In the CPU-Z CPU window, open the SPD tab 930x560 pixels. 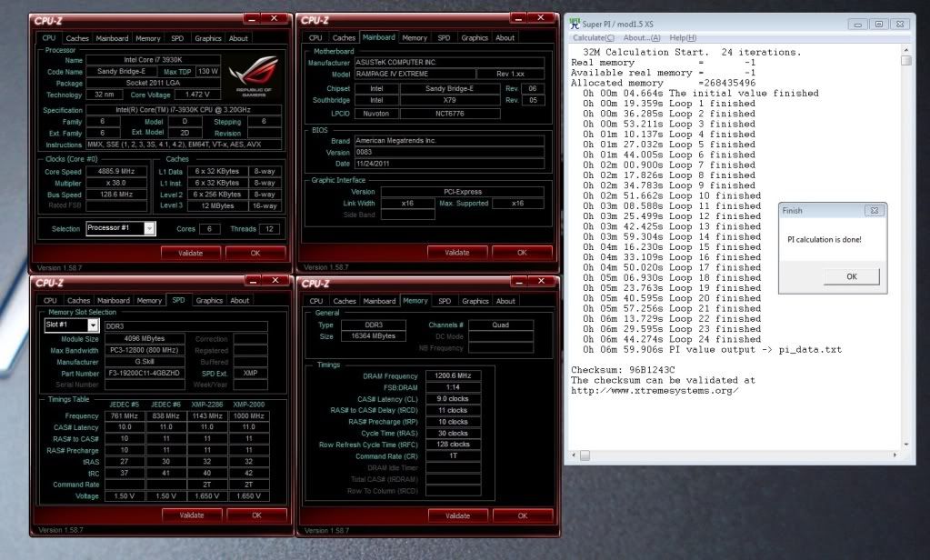point(177,38)
